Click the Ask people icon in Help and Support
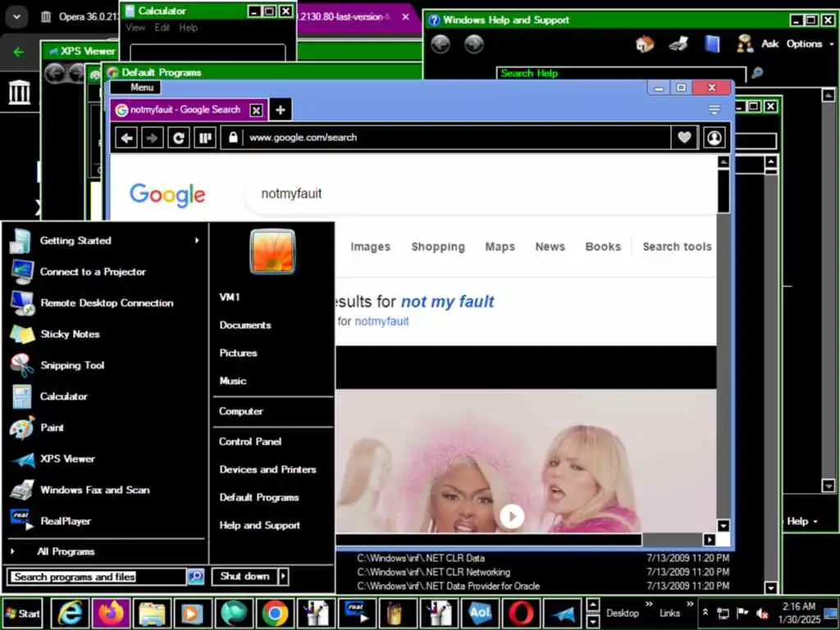The height and width of the screenshot is (630, 840). pos(745,44)
